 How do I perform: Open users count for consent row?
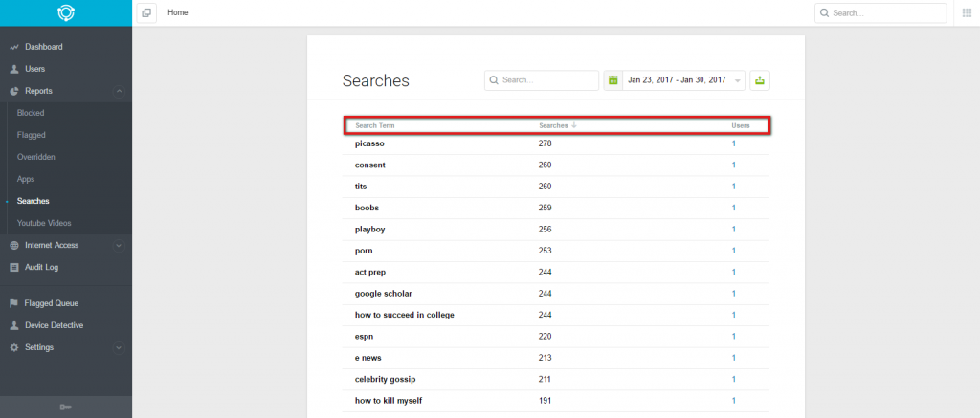[x=734, y=165]
